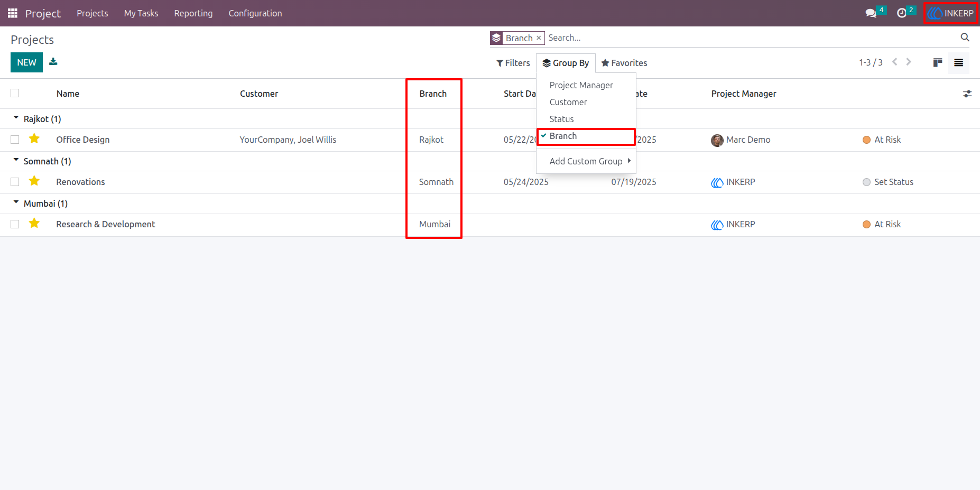
Task: Click At Risk label for Office Design
Action: point(887,140)
